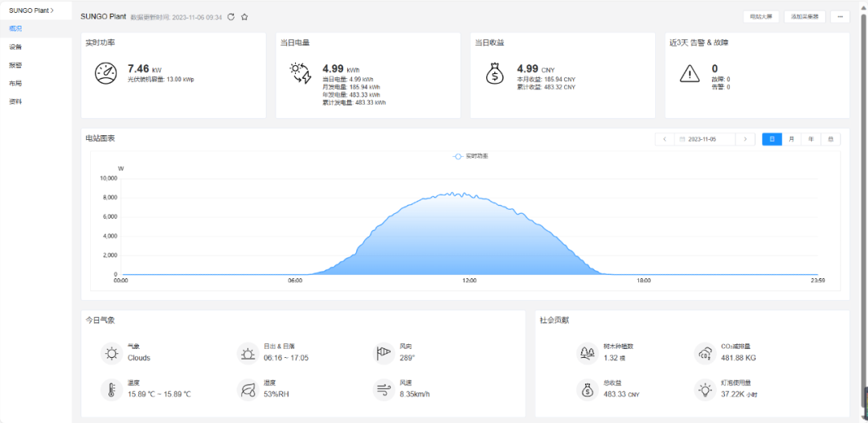Click the 06:16 ~ 17:05 sunrise sunset value
The image size is (868, 423).
[286, 358]
